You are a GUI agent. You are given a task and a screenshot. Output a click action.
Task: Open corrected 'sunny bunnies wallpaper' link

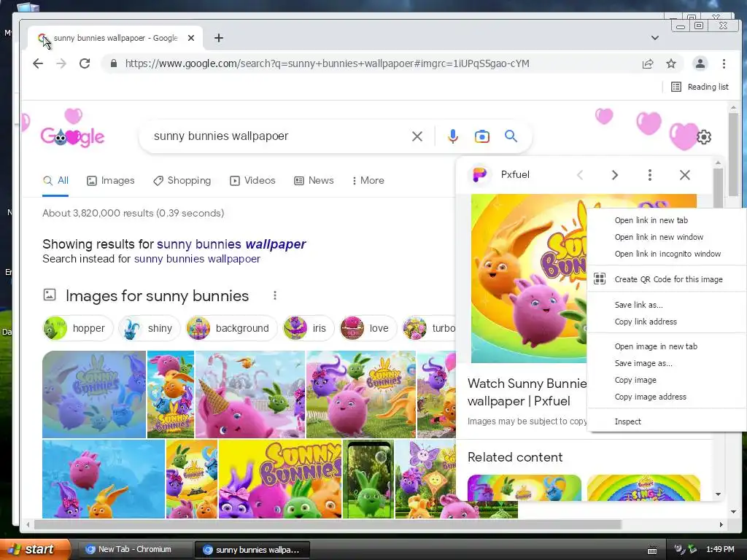[x=231, y=244]
